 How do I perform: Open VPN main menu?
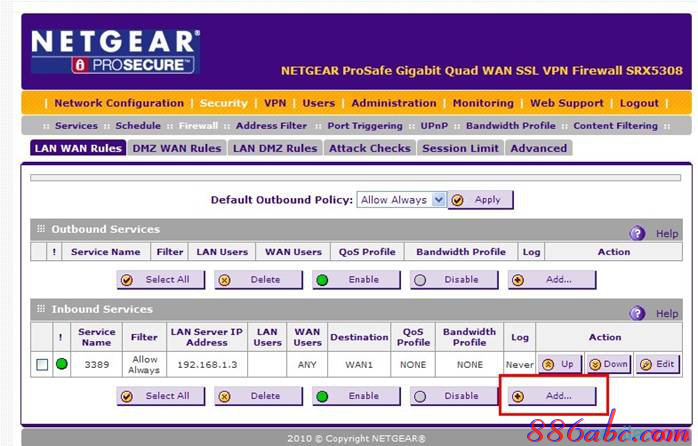(275, 103)
